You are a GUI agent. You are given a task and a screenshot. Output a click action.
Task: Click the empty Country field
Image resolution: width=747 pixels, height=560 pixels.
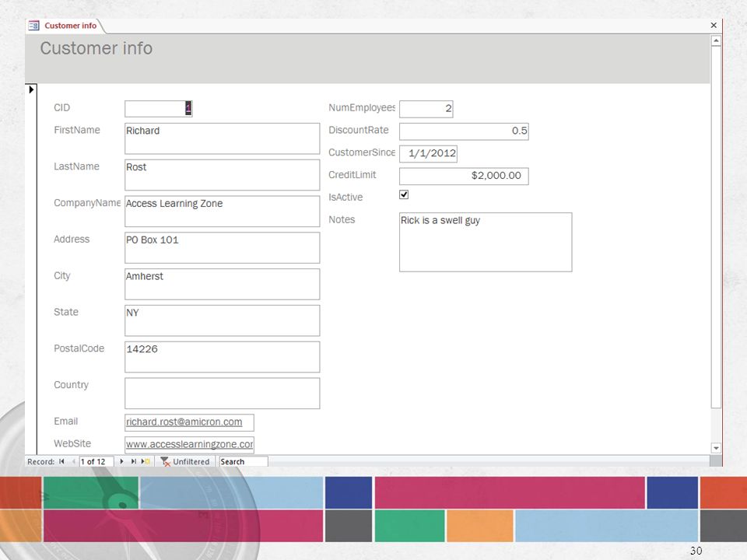coord(222,394)
